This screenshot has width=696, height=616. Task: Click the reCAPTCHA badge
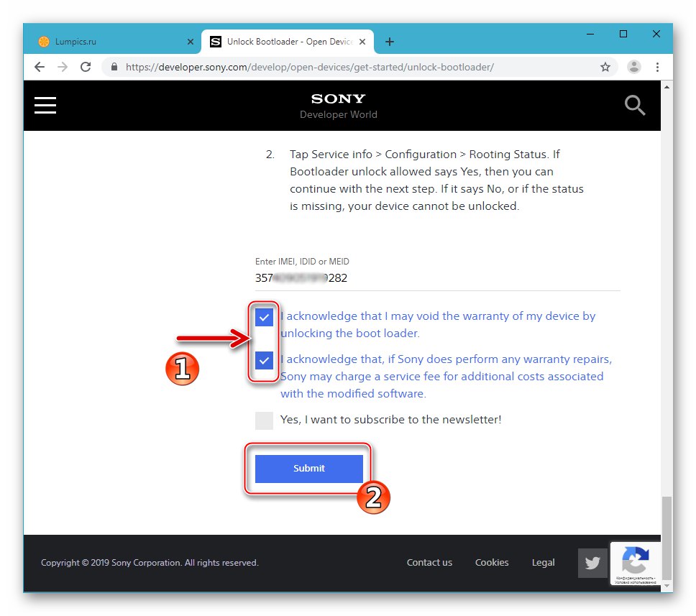tap(636, 564)
